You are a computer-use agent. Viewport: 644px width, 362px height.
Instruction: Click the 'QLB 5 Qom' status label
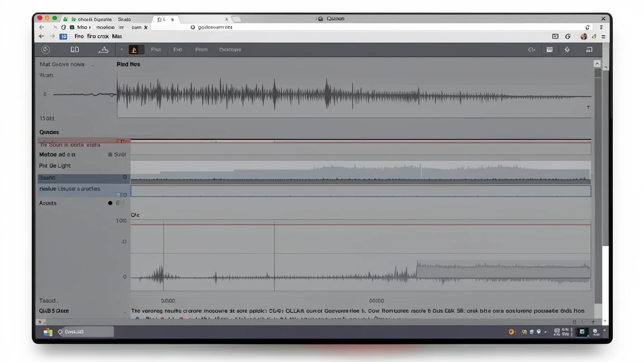(x=54, y=311)
